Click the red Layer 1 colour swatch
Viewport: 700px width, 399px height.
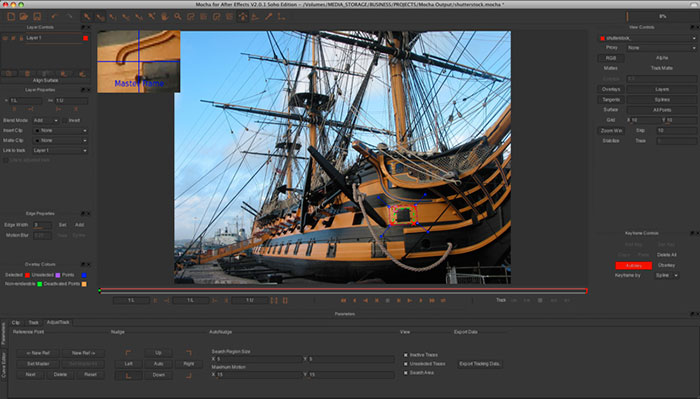(x=85, y=38)
